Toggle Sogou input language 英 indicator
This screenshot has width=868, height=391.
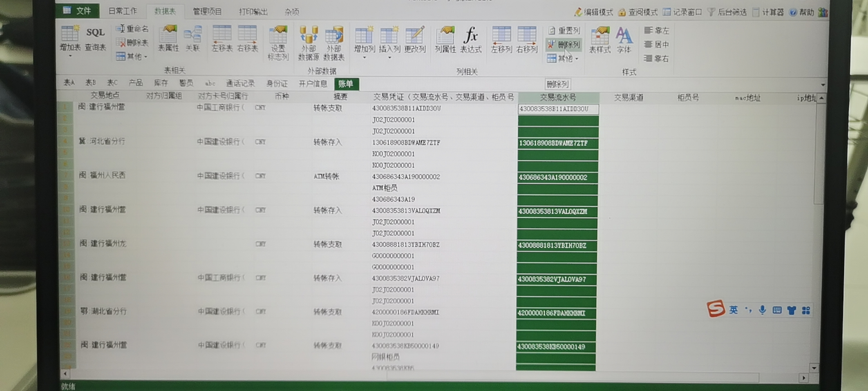tap(733, 310)
